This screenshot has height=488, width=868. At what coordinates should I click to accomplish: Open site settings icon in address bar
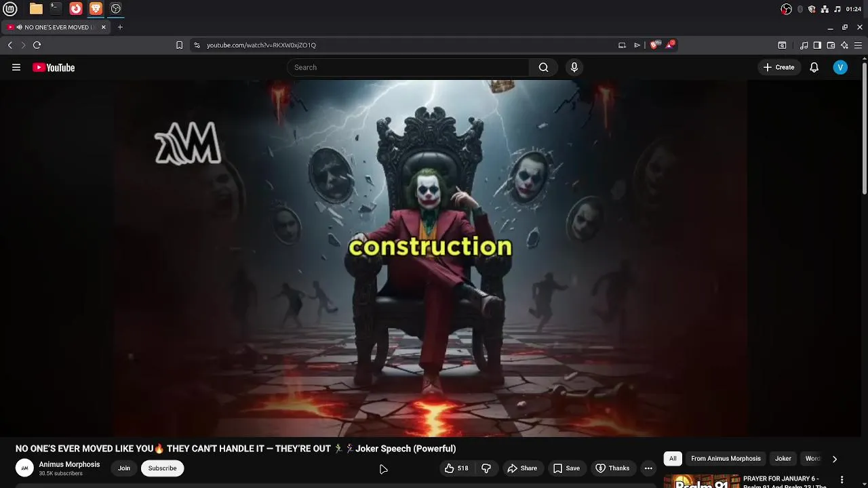[x=197, y=45]
